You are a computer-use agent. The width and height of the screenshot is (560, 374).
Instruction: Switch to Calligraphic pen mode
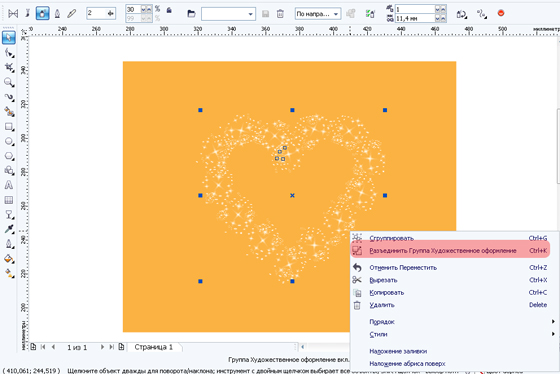click(x=57, y=14)
